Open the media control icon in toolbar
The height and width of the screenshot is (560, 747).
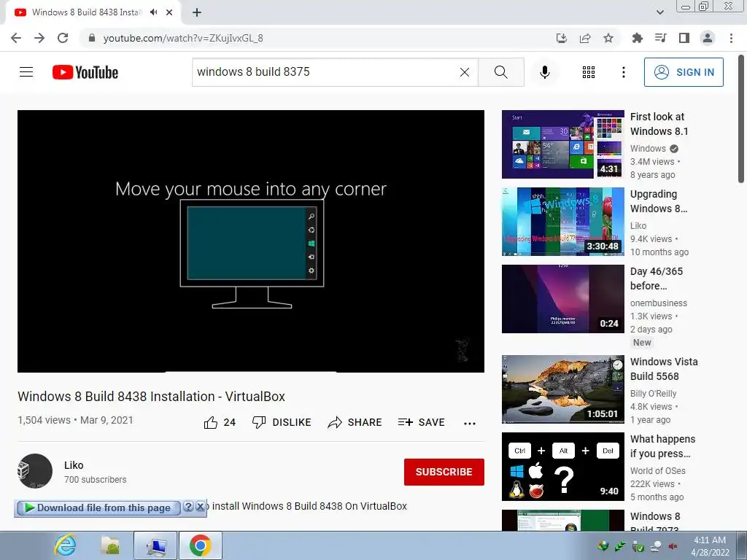click(x=660, y=38)
